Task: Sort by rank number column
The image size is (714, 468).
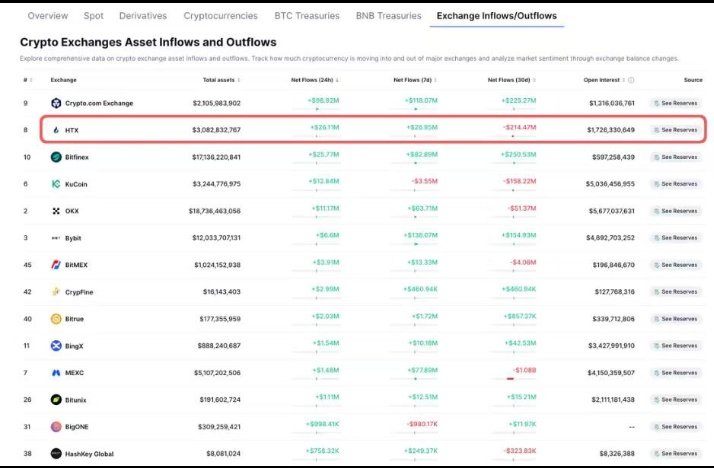Action: pyautogui.click(x=27, y=80)
